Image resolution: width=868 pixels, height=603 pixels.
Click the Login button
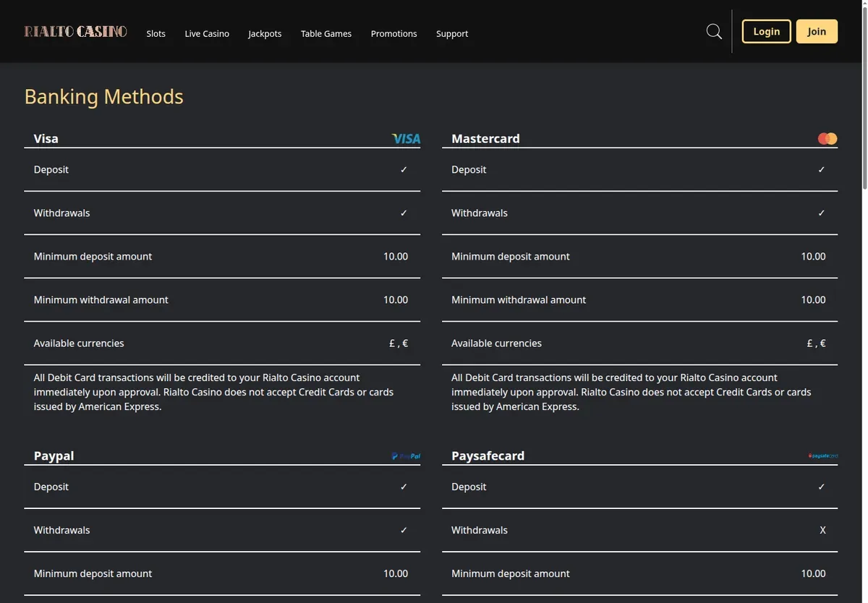(766, 31)
